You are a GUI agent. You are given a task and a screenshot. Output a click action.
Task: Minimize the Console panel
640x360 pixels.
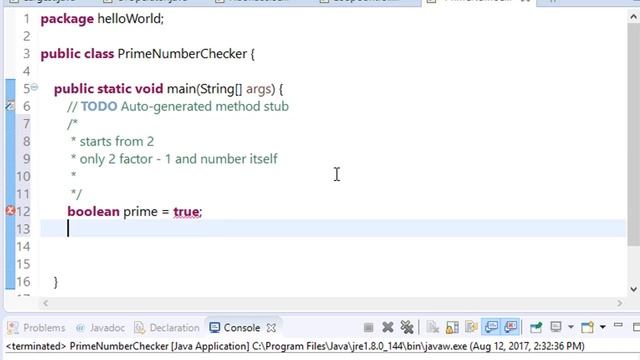(x=618, y=326)
